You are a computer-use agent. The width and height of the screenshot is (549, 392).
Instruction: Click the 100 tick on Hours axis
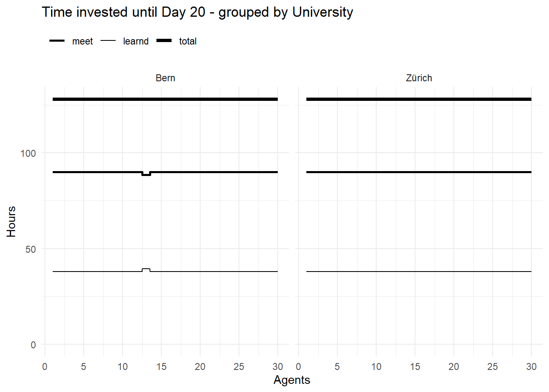point(28,154)
